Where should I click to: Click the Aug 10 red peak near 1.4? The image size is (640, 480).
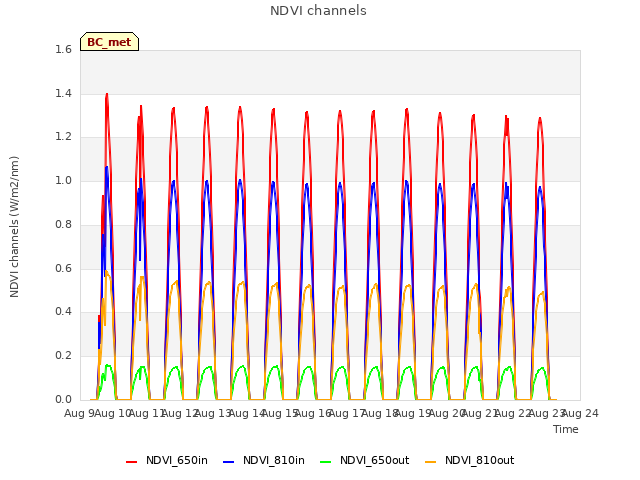pos(107,95)
